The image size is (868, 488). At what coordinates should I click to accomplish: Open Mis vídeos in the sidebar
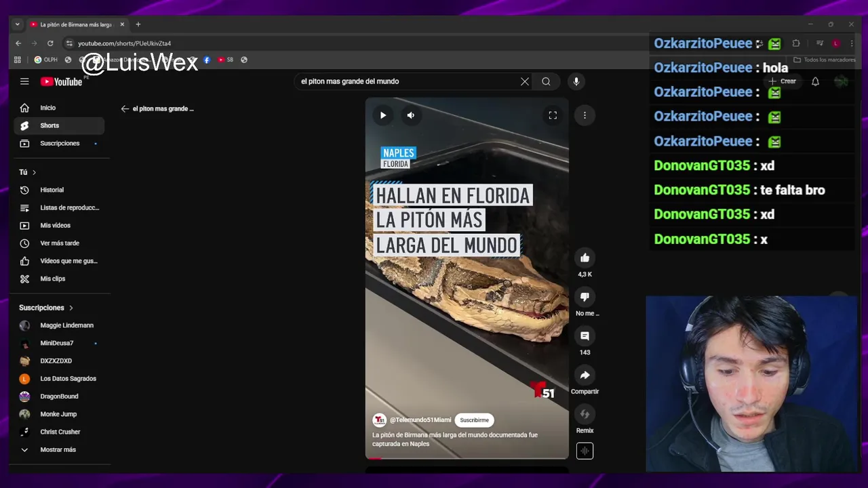click(x=59, y=225)
